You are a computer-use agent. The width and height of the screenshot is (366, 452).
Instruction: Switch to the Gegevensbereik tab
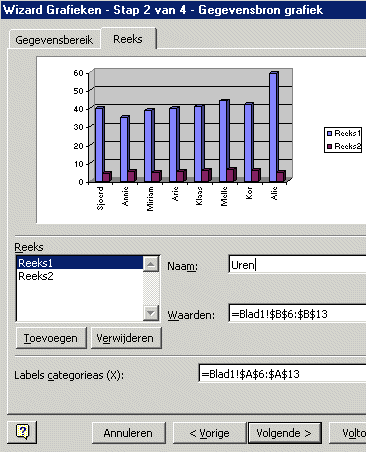click(54, 40)
